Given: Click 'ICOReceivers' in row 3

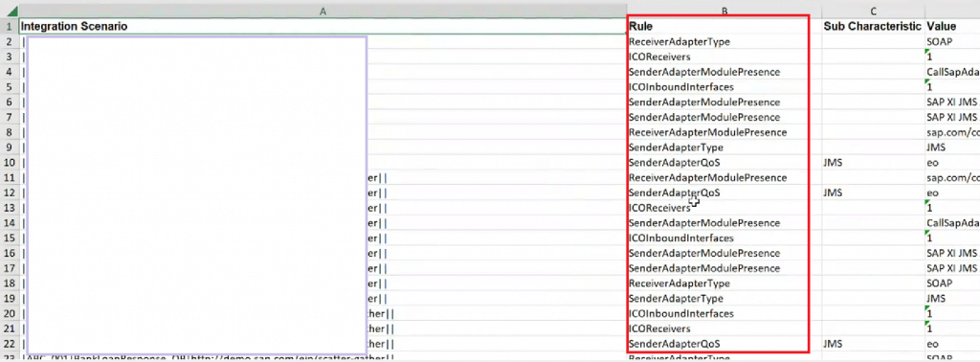Looking at the screenshot, I should pos(659,57).
